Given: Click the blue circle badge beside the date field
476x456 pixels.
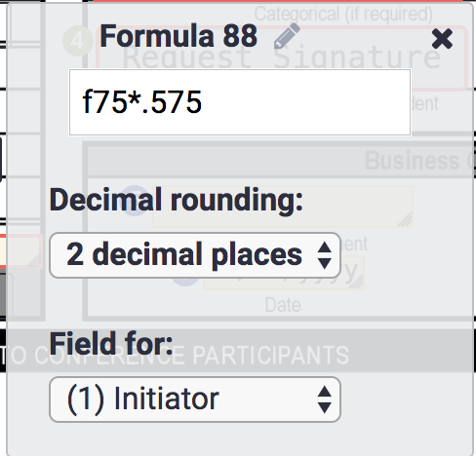Looking at the screenshot, I should [184, 280].
